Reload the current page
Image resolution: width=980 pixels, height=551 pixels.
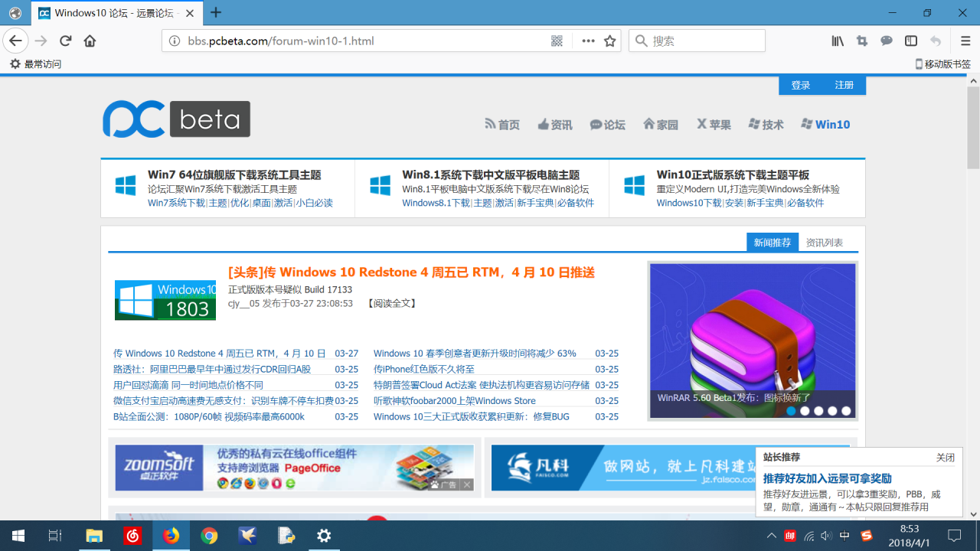pyautogui.click(x=66, y=41)
